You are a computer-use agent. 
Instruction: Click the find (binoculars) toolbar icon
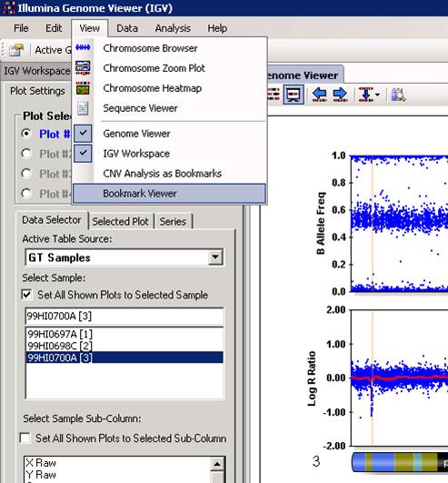point(398,95)
